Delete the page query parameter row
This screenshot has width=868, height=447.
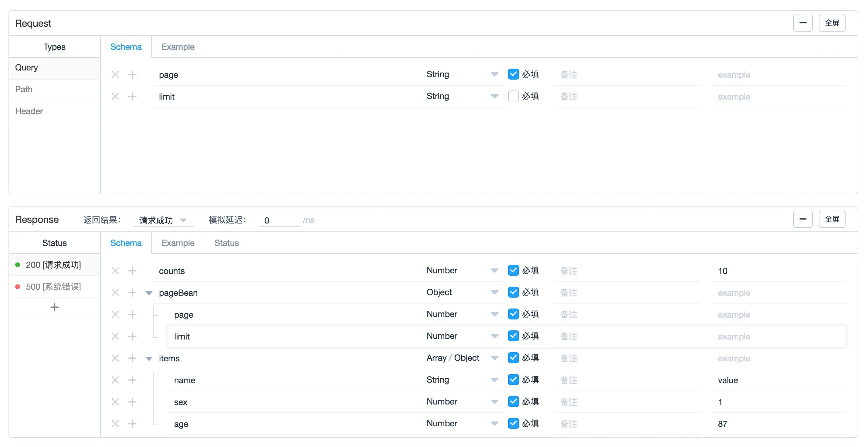pyautogui.click(x=115, y=74)
